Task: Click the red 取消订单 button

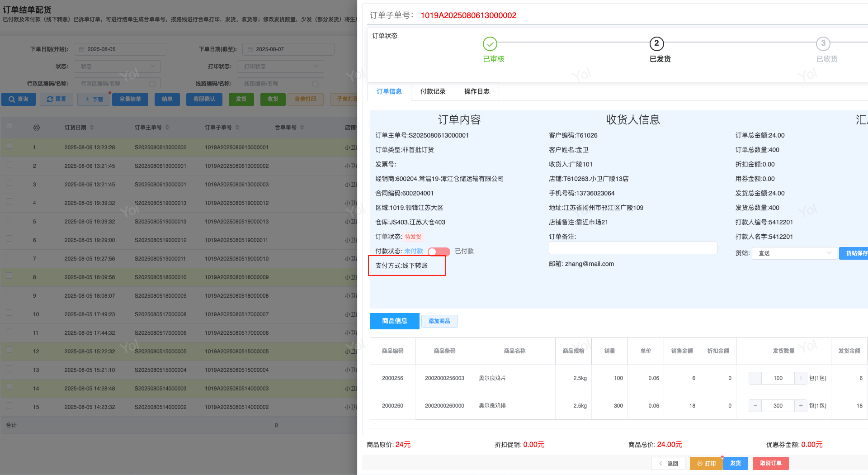Action: 770,463
